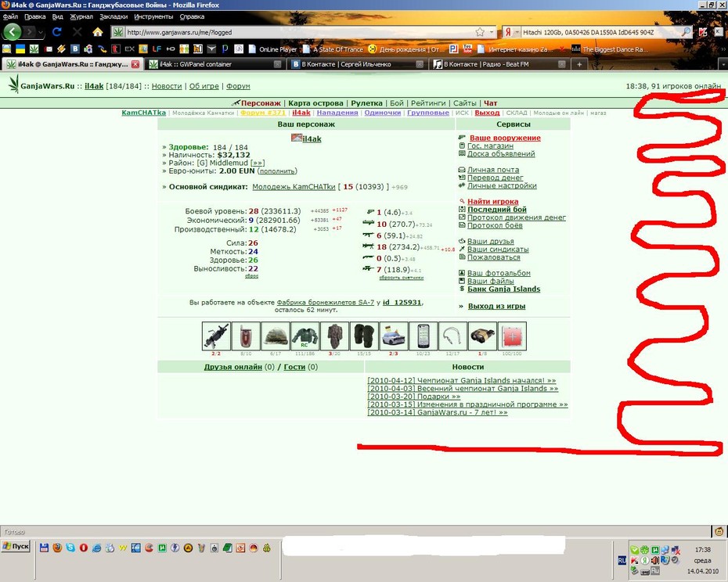The width and height of the screenshot is (728, 582).
Task: Open the 'Файл' menu
Action: (10, 16)
